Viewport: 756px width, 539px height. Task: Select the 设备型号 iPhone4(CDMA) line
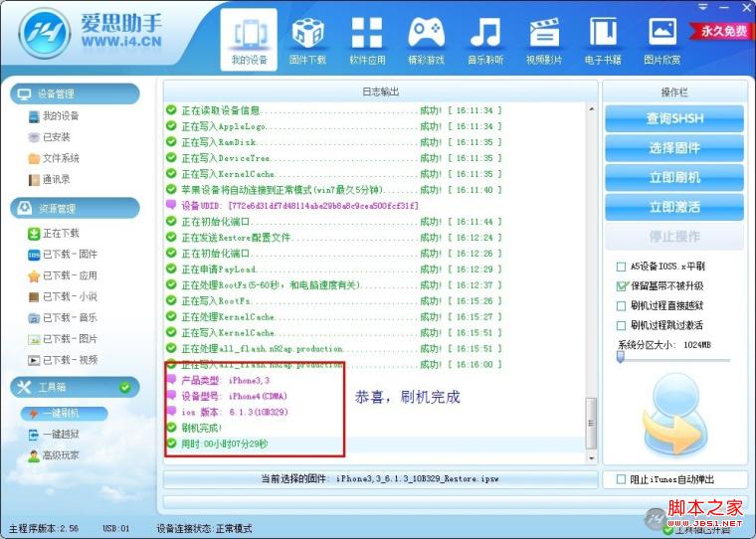pos(227,397)
